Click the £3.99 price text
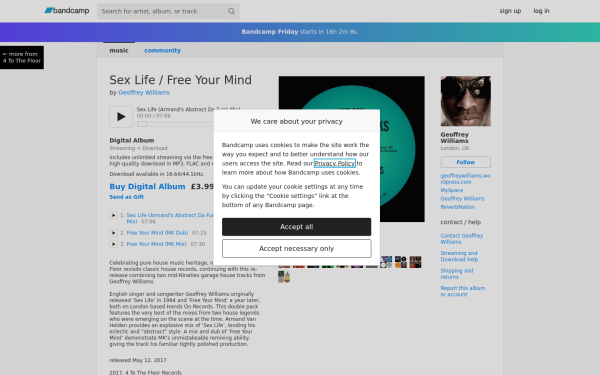 click(x=202, y=186)
